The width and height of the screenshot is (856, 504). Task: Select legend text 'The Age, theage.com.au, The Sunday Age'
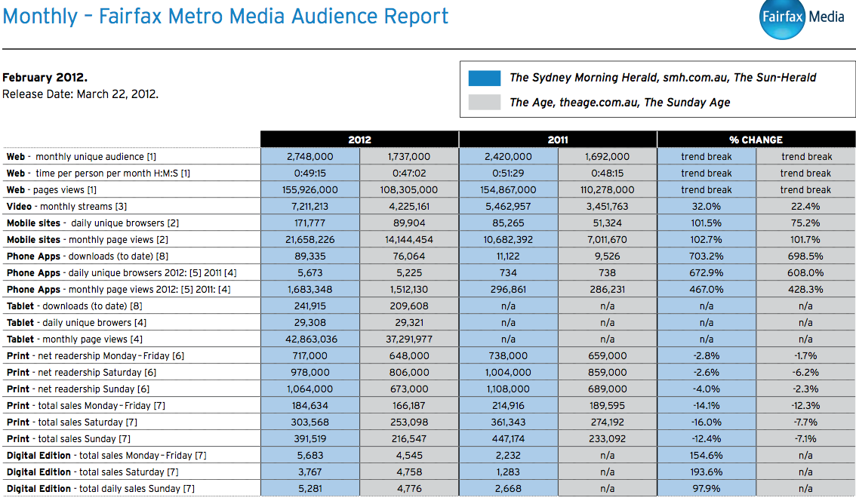(x=620, y=103)
